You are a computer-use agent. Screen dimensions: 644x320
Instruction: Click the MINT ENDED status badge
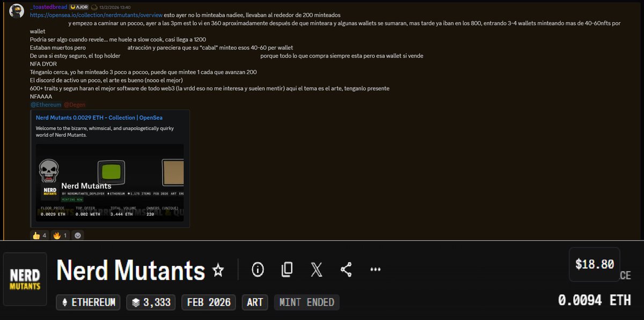[x=306, y=302]
